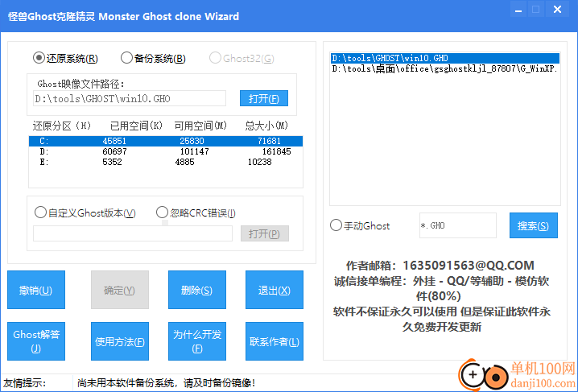Select the 还原系统(R) radio option
This screenshot has height=392, width=578.
[x=65, y=58]
